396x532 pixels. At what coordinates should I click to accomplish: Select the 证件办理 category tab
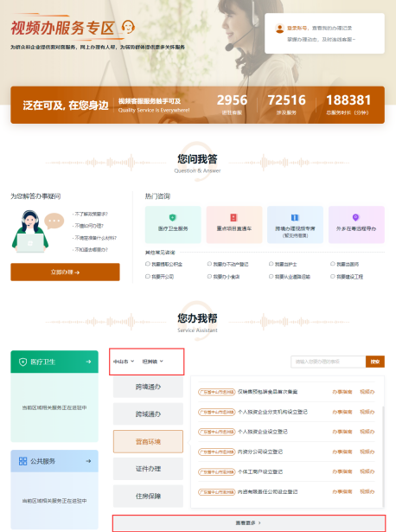tap(148, 469)
